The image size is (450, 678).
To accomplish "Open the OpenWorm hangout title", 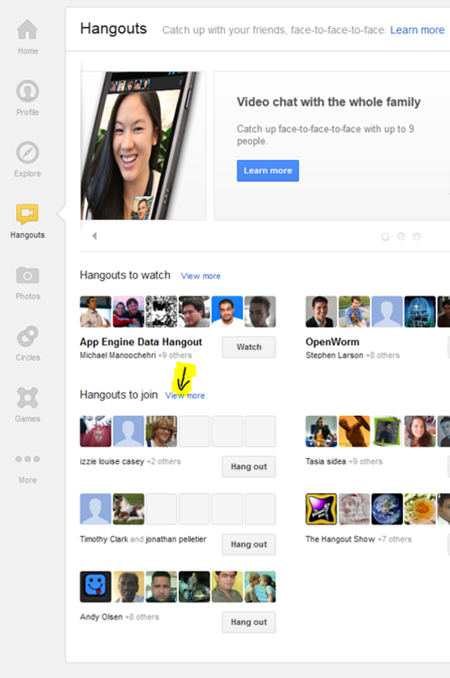I will (x=332, y=342).
